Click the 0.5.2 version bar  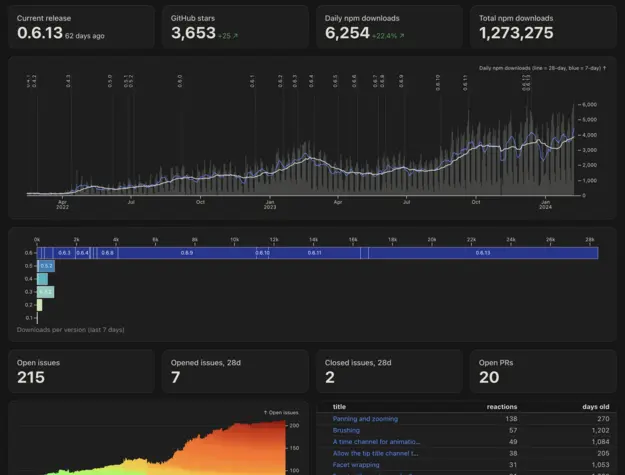coord(46,266)
